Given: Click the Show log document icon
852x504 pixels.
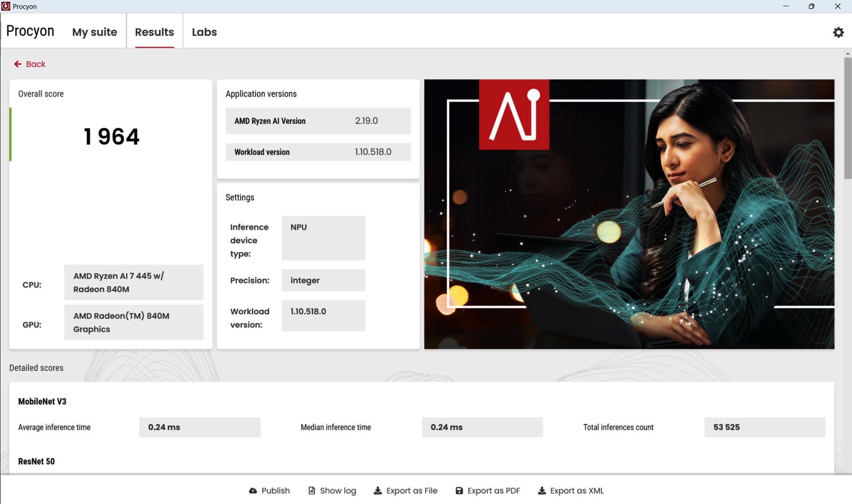Looking at the screenshot, I should tap(312, 491).
